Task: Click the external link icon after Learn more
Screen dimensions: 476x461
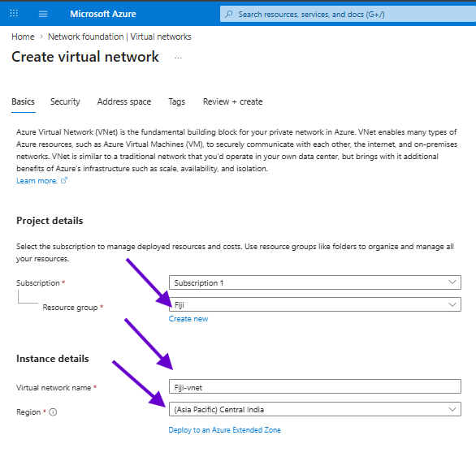Action: click(x=64, y=180)
